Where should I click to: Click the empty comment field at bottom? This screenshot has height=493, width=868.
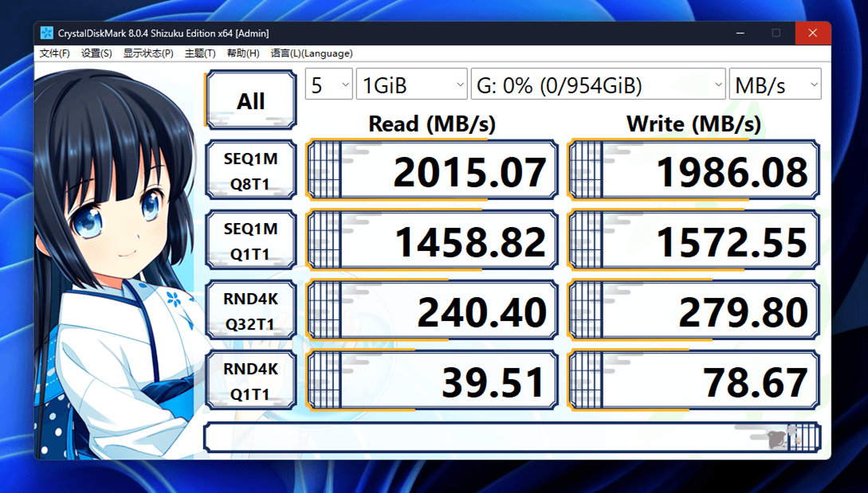[x=512, y=437]
